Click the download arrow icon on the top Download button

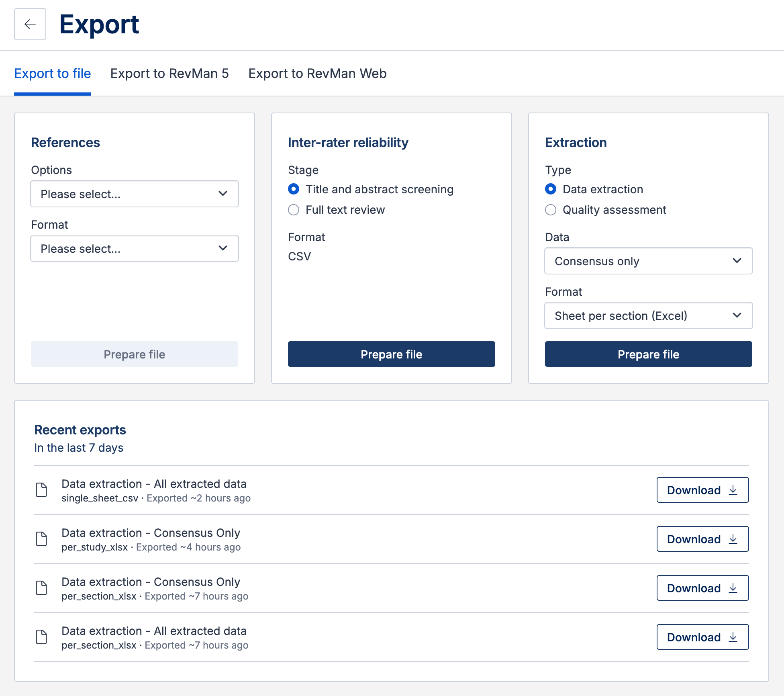733,490
